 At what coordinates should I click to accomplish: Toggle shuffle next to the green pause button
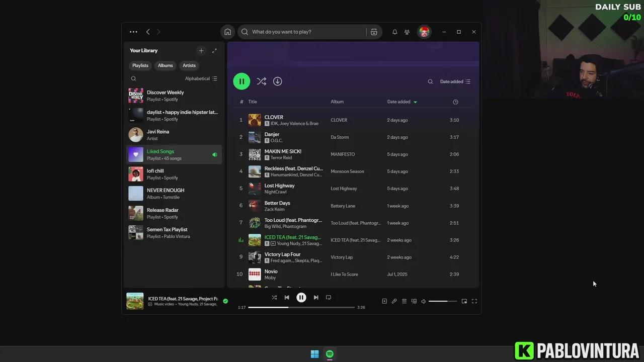(x=261, y=81)
